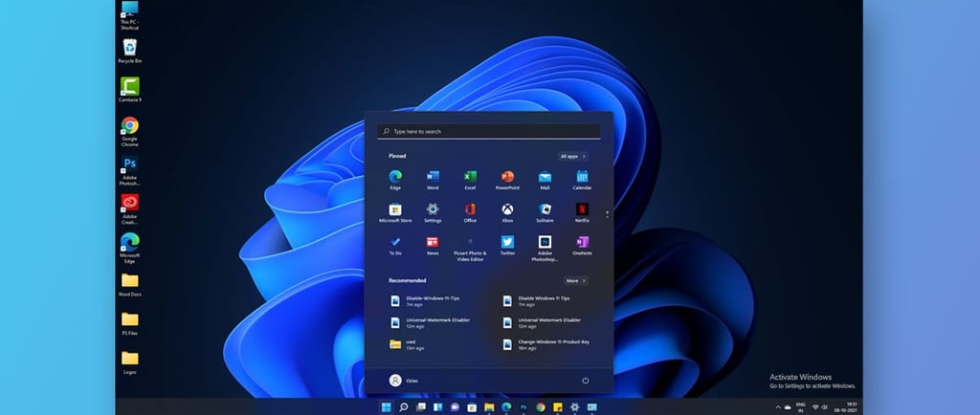Viewport: 980px width, 415px height.
Task: Select the Logos desktop folder
Action: [x=129, y=362]
